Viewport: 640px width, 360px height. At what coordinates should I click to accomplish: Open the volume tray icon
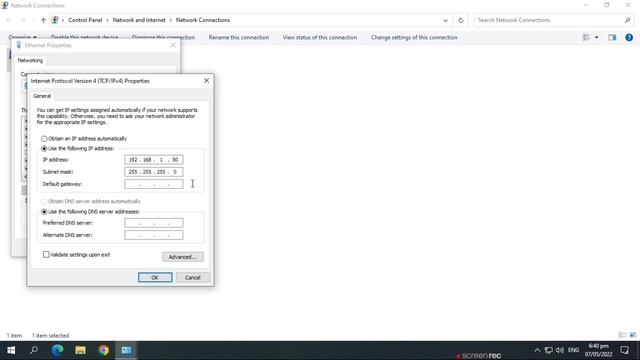tap(560, 350)
